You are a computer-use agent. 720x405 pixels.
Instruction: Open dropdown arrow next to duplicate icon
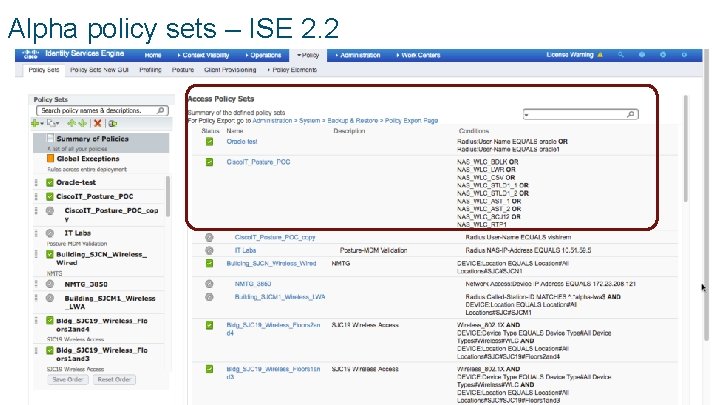click(57, 124)
